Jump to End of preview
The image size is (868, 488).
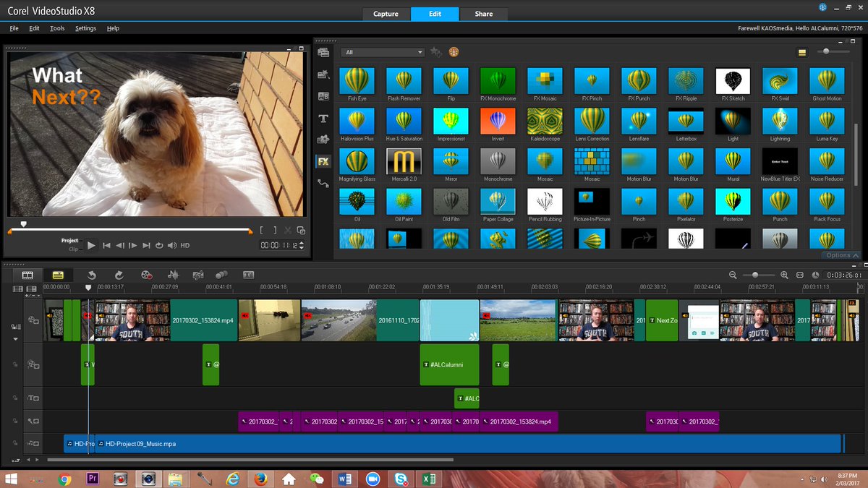146,246
